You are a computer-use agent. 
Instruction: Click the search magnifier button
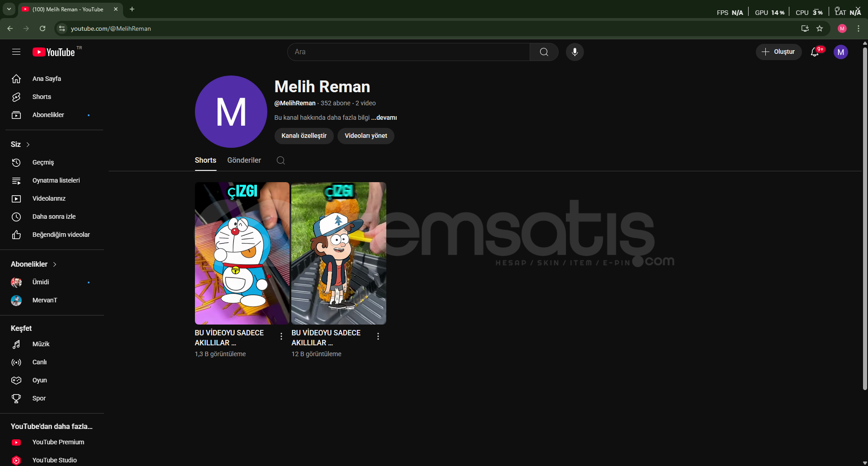[544, 52]
